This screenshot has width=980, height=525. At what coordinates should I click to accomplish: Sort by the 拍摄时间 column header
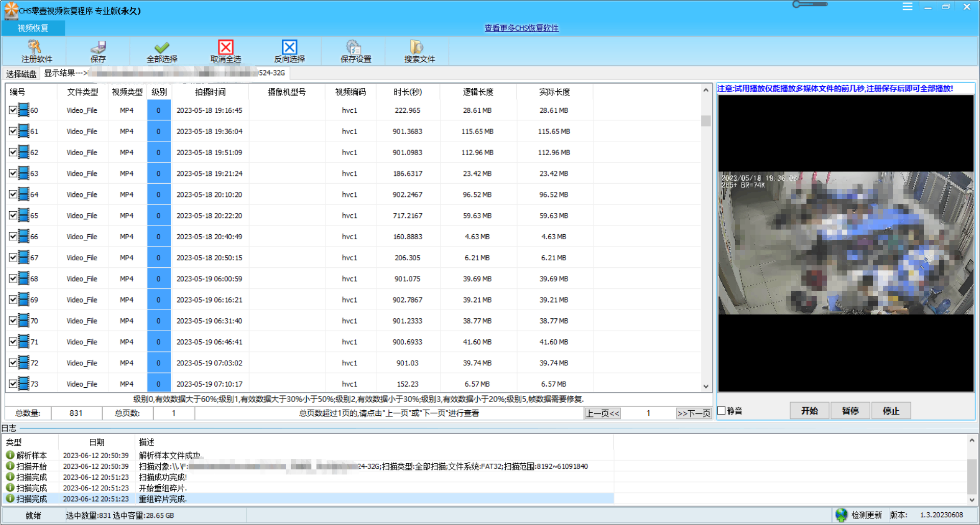pos(210,92)
